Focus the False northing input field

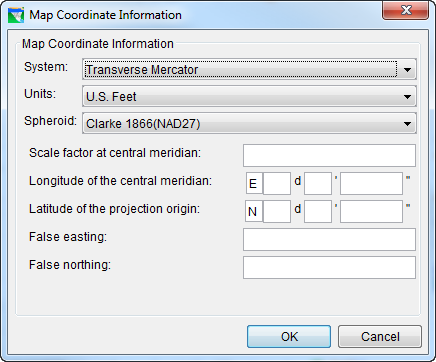pyautogui.click(x=329, y=267)
